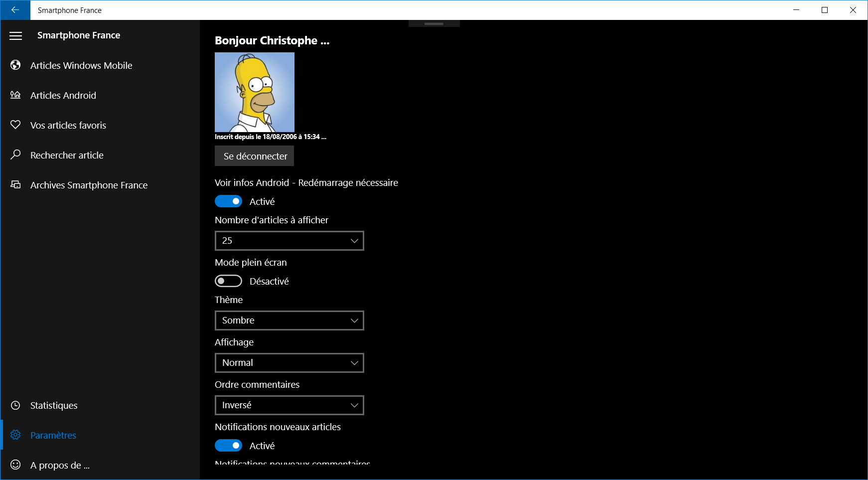Click the clock icon for Statistiques
Viewport: 868px width, 480px height.
(16, 405)
